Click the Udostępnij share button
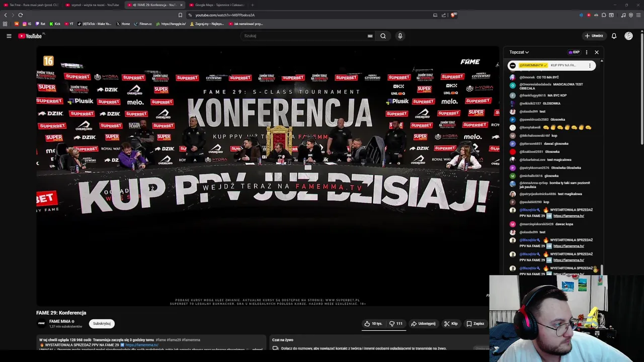Screen dimensions: 644x362 [423, 324]
